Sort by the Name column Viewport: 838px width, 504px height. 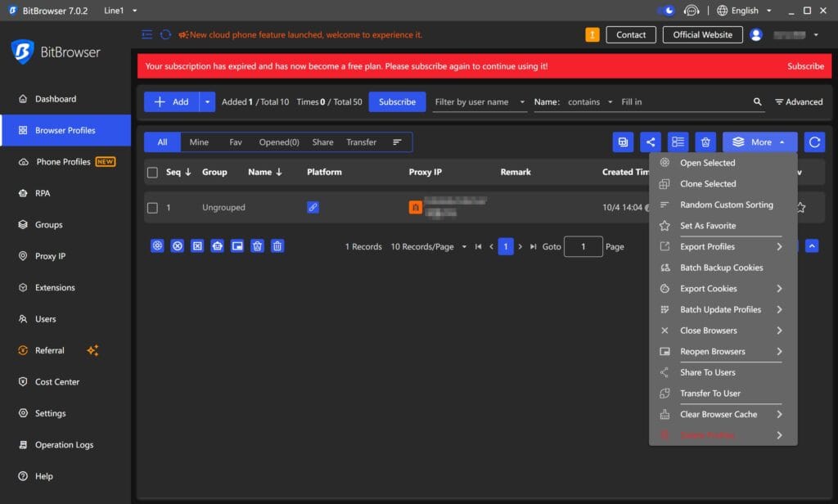pos(265,172)
